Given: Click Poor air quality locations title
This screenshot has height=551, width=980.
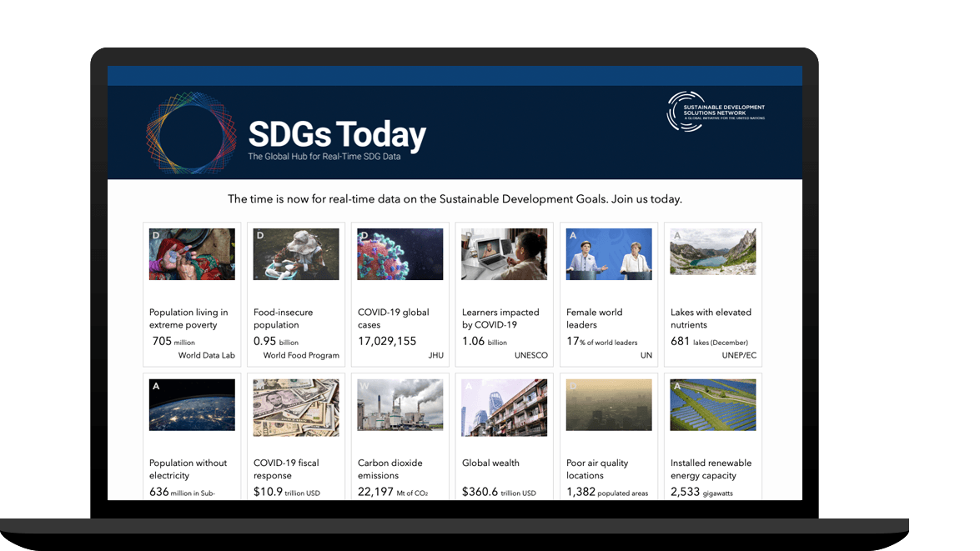Looking at the screenshot, I should click(597, 469).
